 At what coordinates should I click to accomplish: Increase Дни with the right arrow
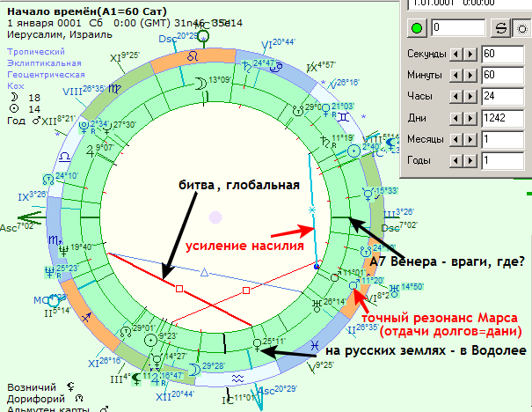coord(470,118)
